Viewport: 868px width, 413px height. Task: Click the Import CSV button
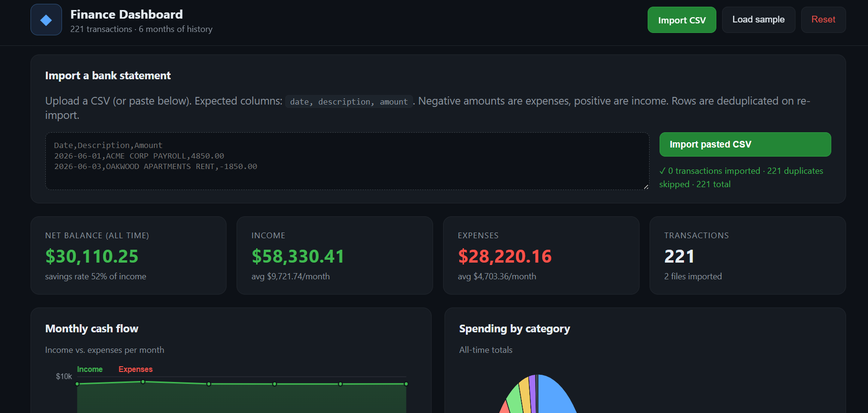click(682, 20)
